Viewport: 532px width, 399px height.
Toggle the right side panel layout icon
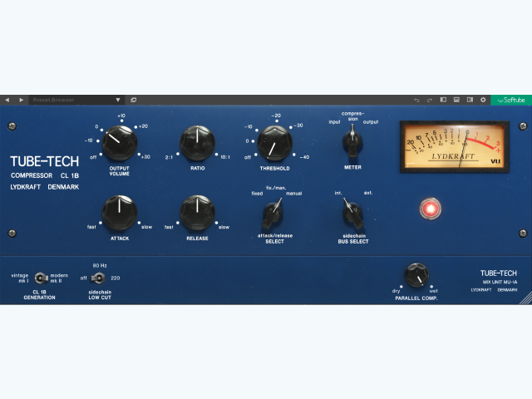(470, 100)
